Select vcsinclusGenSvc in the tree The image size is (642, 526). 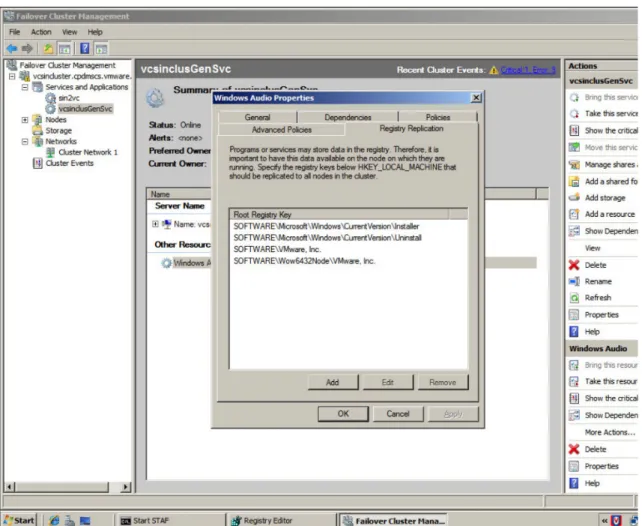click(85, 108)
